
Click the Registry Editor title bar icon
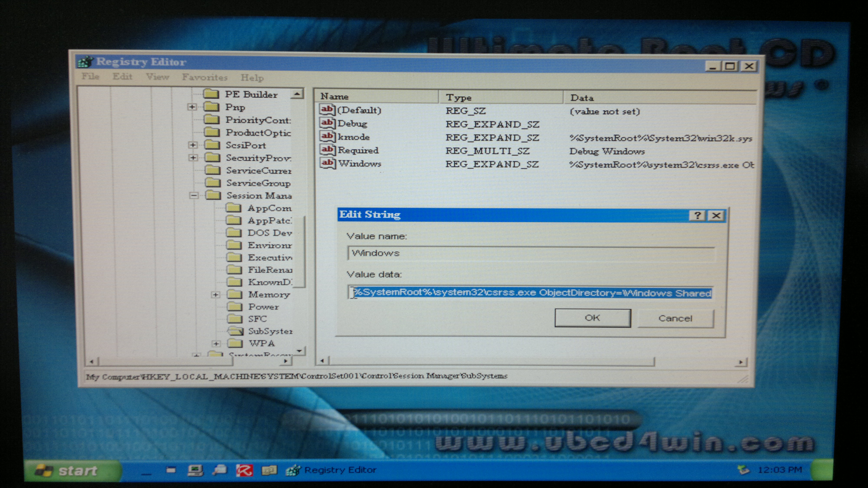pyautogui.click(x=85, y=62)
